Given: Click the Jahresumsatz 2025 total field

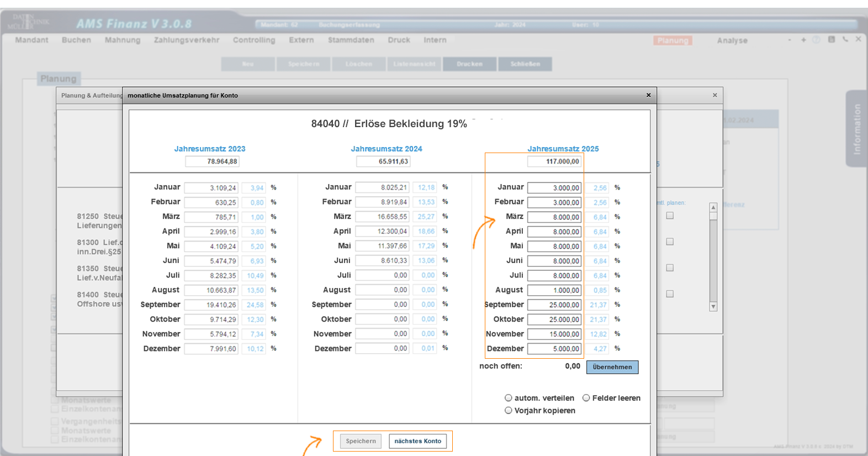Looking at the screenshot, I should point(554,161).
